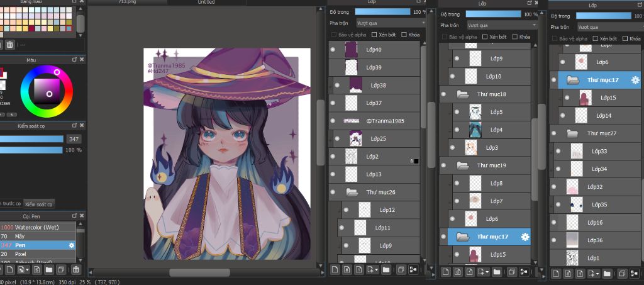This screenshot has height=285, width=644.
Task: Add new 8-bit layer in middle Lớp panel
Action: point(458,271)
